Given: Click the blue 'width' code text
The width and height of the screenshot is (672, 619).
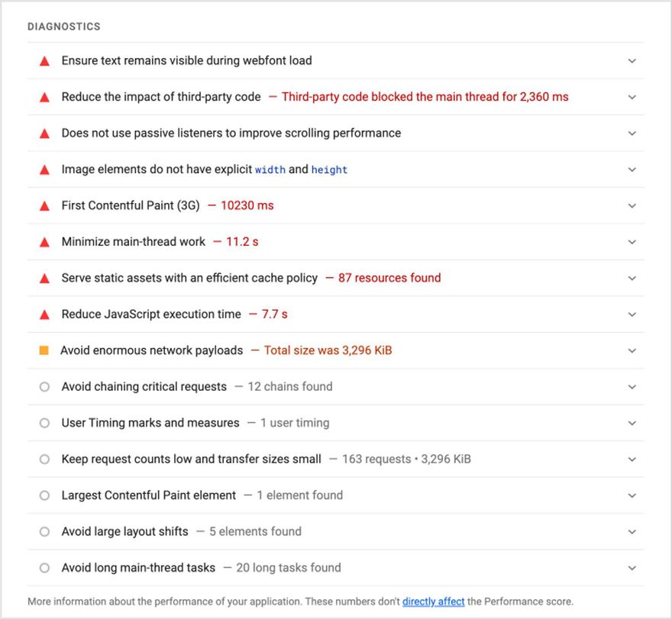Looking at the screenshot, I should click(270, 169).
